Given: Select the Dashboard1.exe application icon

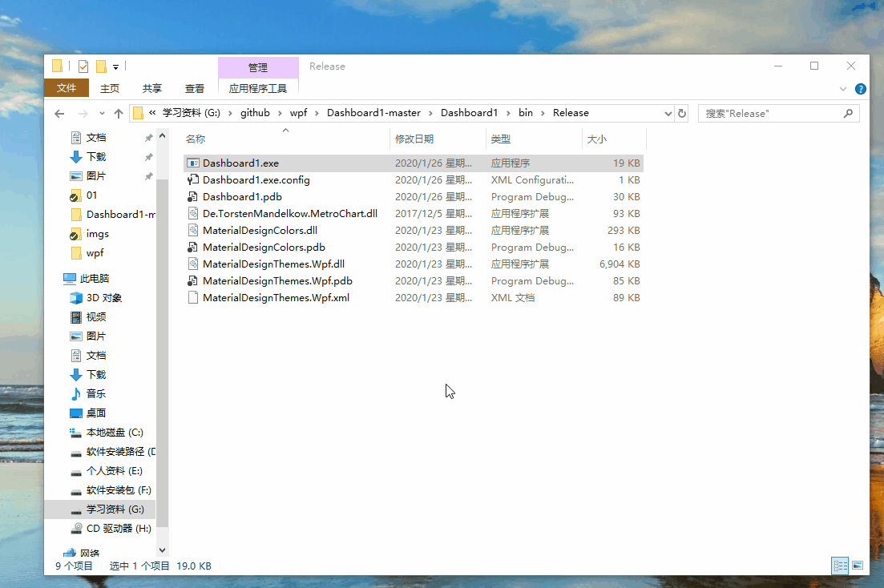Looking at the screenshot, I should [193, 163].
